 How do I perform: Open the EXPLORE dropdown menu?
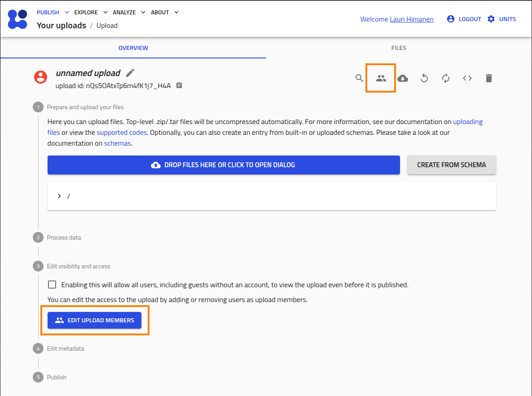(91, 13)
